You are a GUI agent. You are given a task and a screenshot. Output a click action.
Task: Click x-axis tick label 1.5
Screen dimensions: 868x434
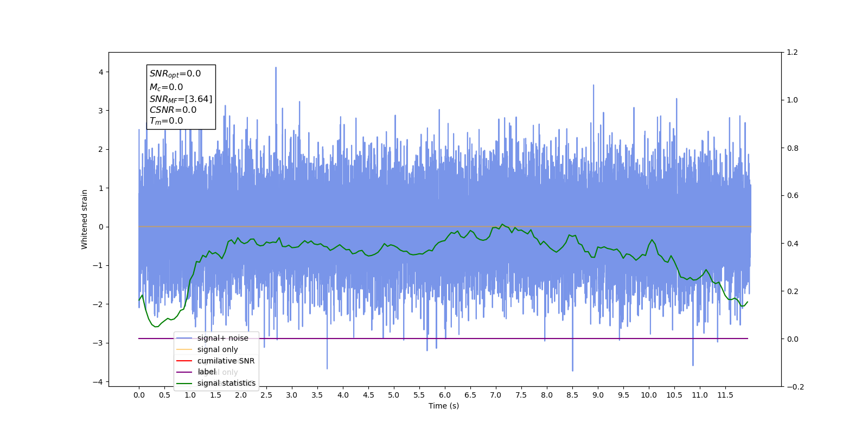(x=215, y=395)
